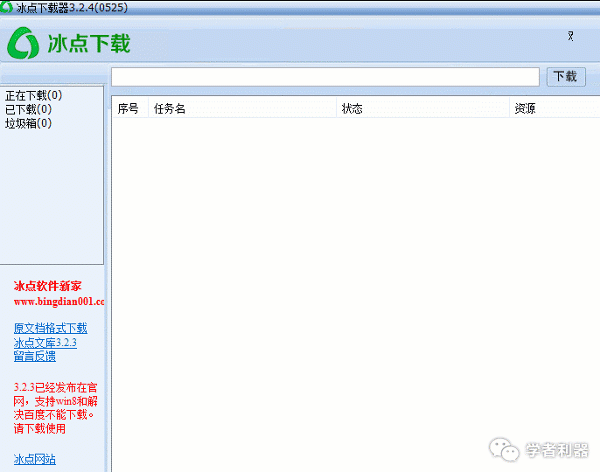The height and width of the screenshot is (472, 600).
Task: Click the help icon at top right
Action: click(x=571, y=36)
